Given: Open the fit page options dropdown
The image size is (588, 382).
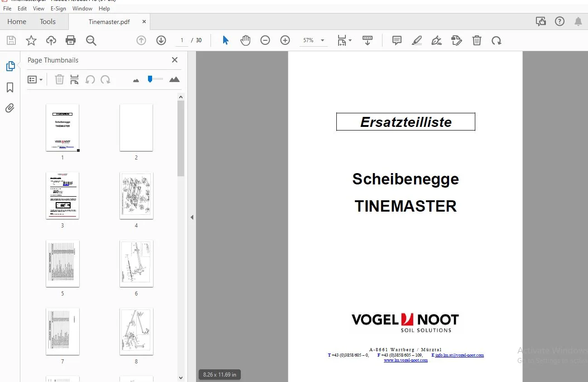Looking at the screenshot, I should (x=344, y=40).
